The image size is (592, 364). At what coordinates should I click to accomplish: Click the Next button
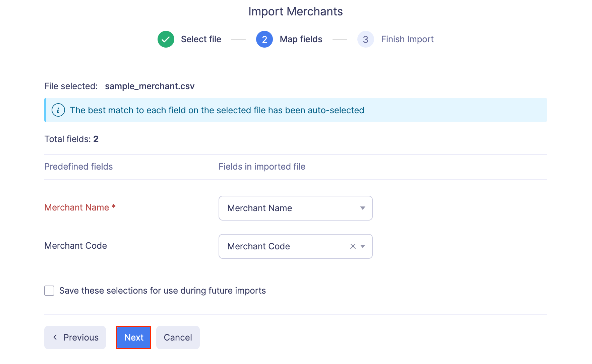(133, 337)
